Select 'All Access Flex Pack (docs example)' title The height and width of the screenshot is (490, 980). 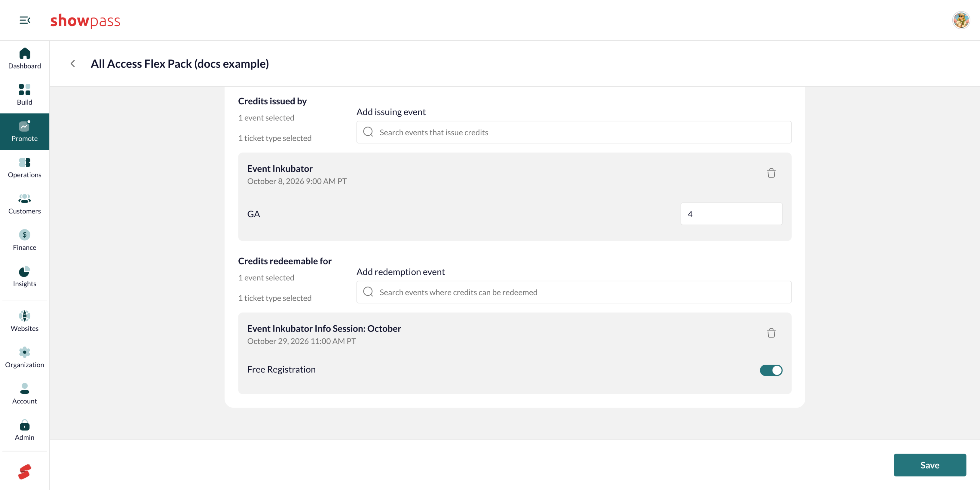click(180, 63)
